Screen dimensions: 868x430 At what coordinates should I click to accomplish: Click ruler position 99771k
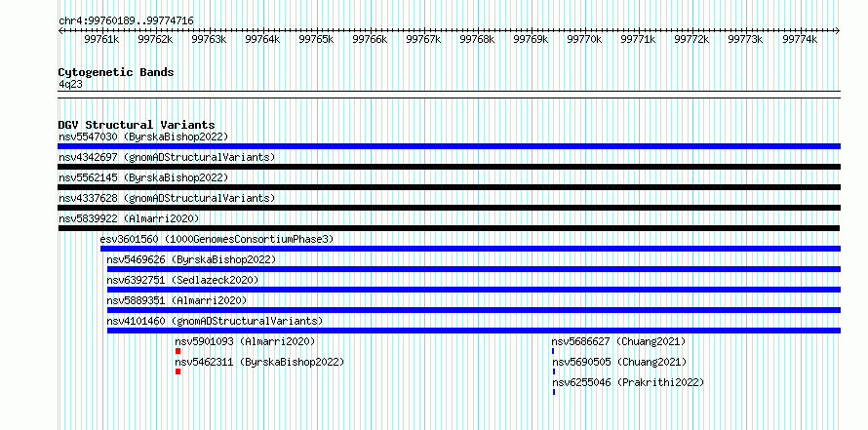click(638, 39)
